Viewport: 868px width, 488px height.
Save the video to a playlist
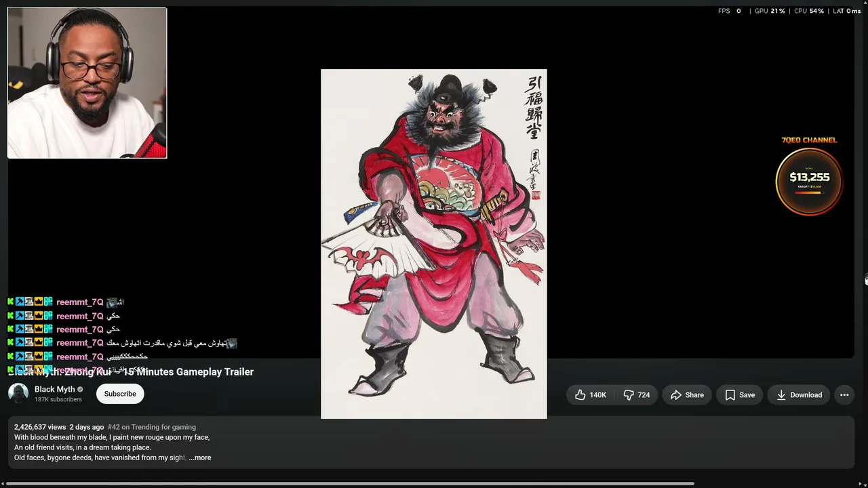tap(740, 395)
